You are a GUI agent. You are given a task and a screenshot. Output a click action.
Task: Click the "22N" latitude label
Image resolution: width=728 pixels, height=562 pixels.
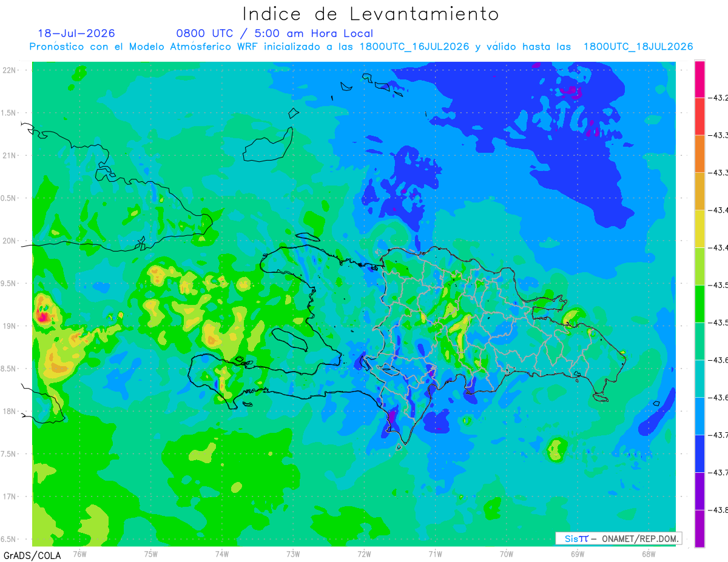click(10, 70)
